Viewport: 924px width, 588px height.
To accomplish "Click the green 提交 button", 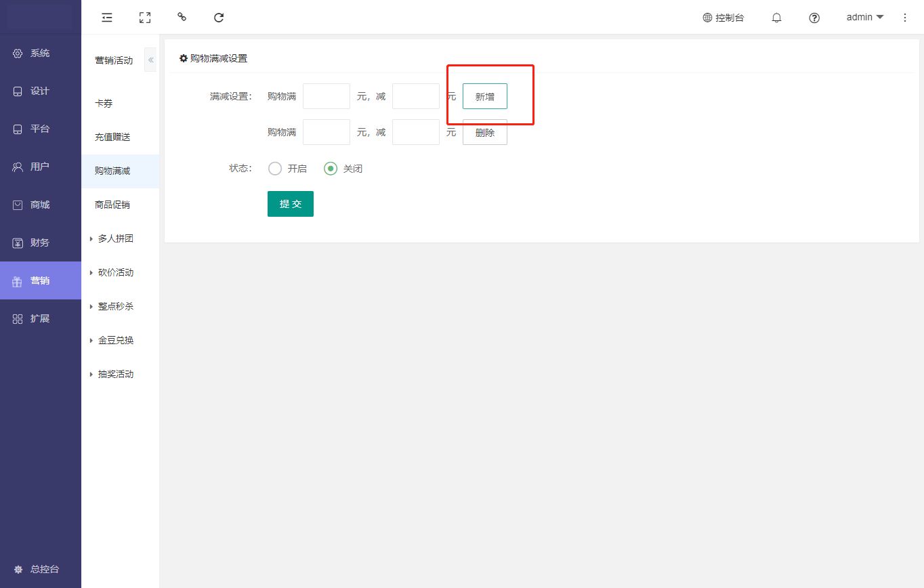I will tap(290, 204).
